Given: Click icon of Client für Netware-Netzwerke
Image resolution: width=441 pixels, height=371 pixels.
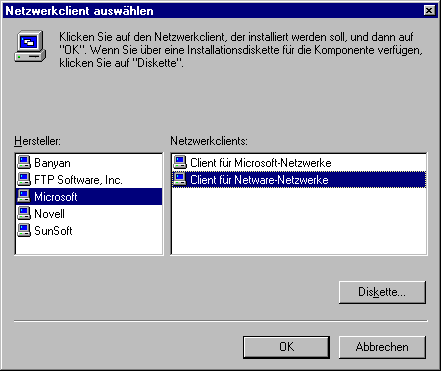Looking at the screenshot, I should (x=180, y=179).
